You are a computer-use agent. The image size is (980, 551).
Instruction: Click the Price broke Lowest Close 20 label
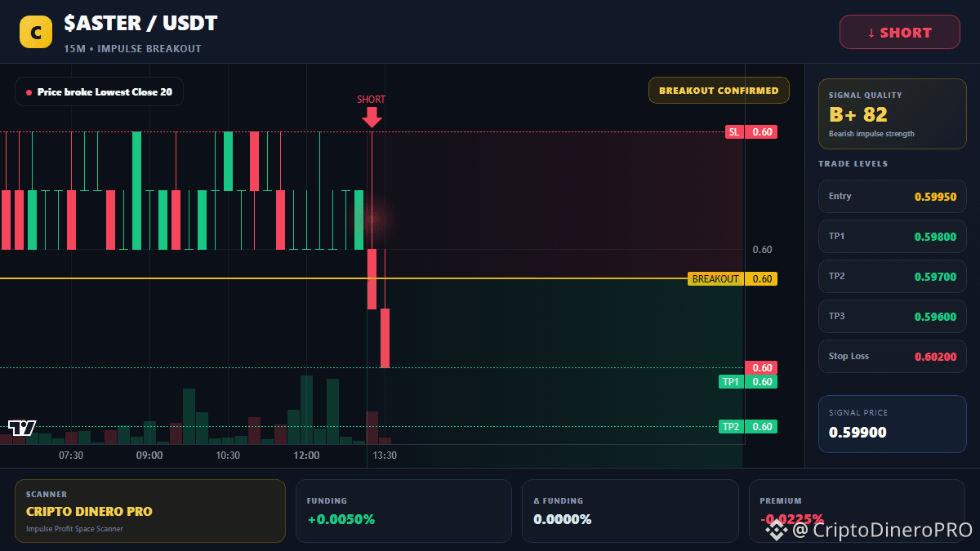tap(100, 92)
